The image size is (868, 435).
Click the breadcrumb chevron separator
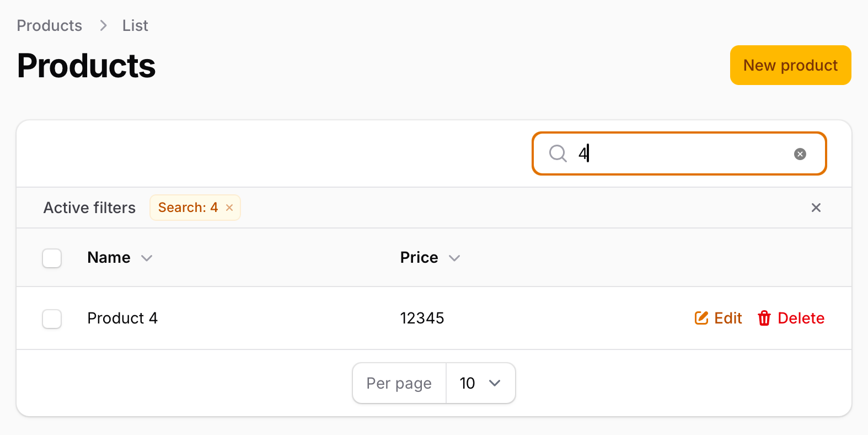click(x=103, y=25)
